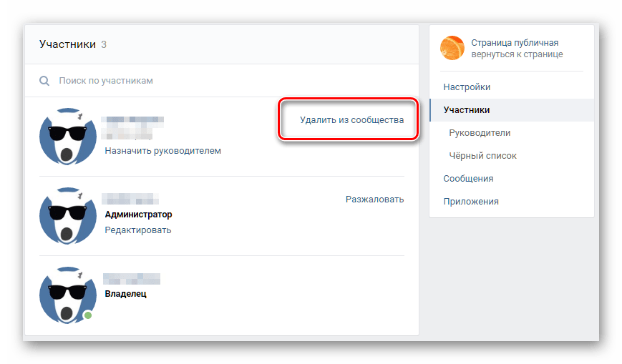Image resolution: width=622 pixels, height=364 pixels.
Task: Click the owner's blurred name link
Action: [132, 279]
